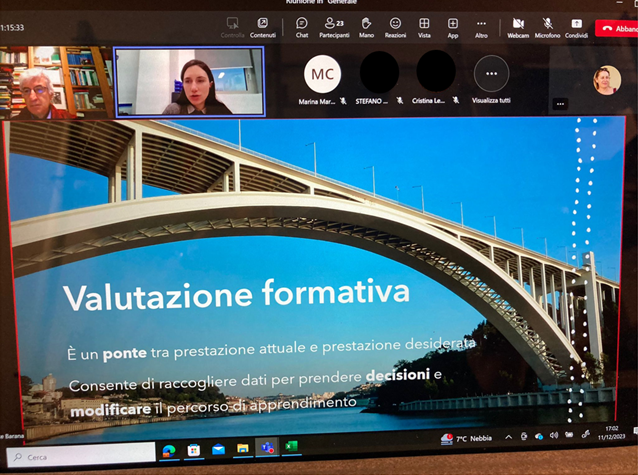
Task: Open the Chat panel in Teams
Action: click(302, 27)
